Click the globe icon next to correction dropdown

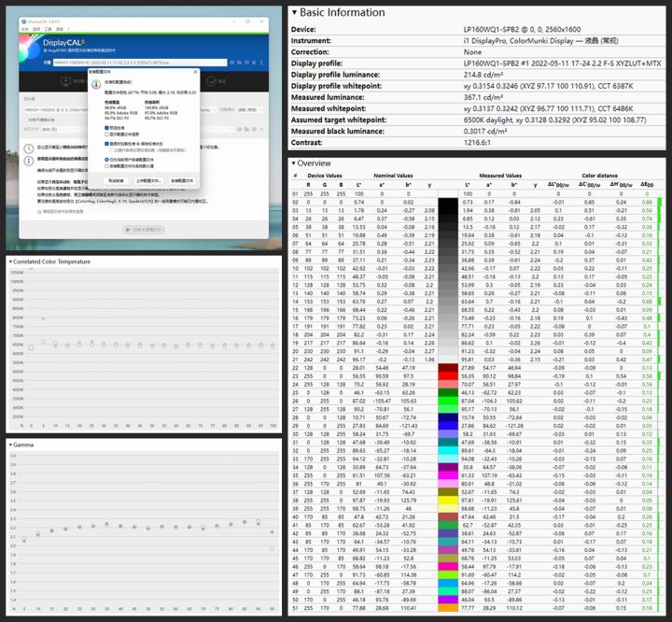pyautogui.click(x=255, y=129)
